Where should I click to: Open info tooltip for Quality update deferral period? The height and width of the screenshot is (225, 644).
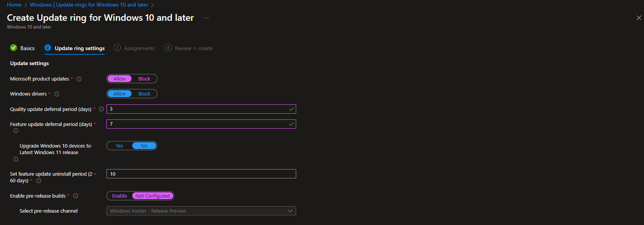(x=101, y=109)
